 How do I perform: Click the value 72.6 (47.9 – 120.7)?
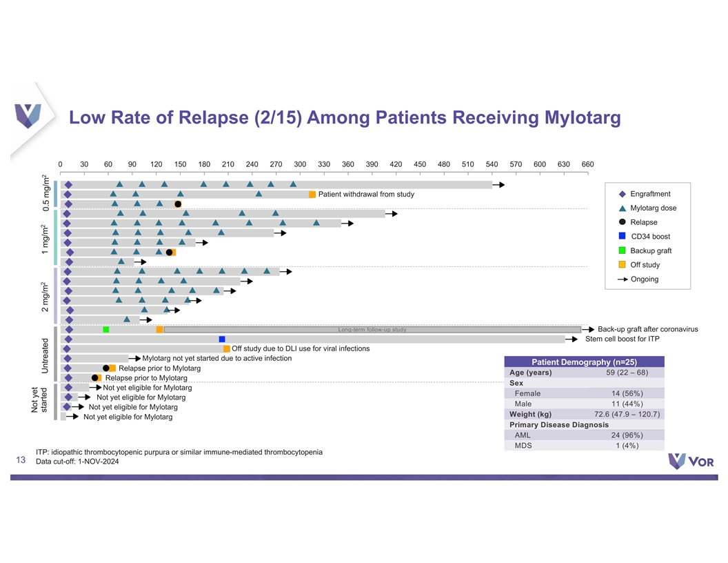coord(627,415)
